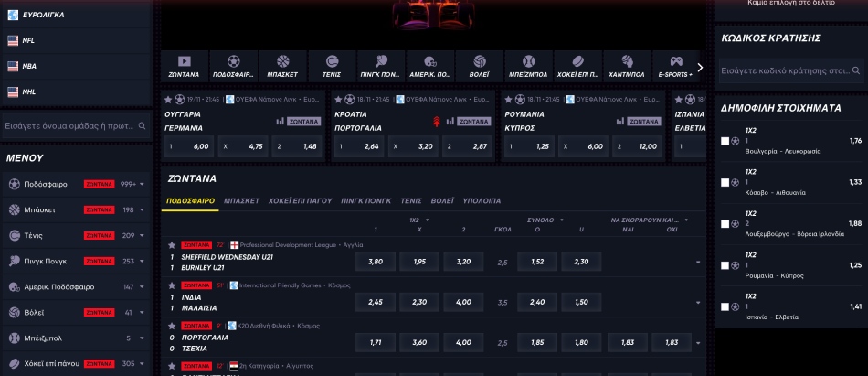This screenshot has width=868, height=376.
Task: Switch to ΤΕΝΙΣ live tab
Action: pos(411,200)
